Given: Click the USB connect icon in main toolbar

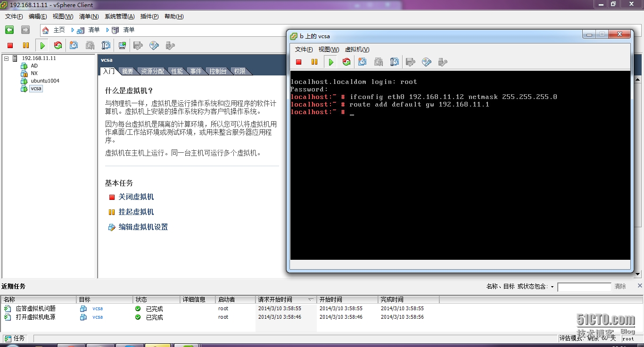Looking at the screenshot, I should pyautogui.click(x=170, y=45).
